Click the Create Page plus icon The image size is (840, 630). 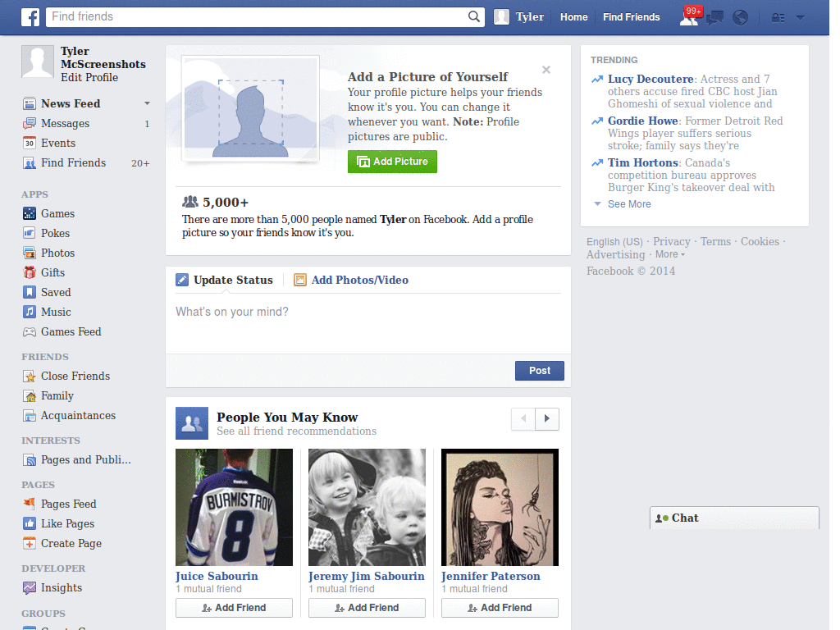tap(30, 543)
